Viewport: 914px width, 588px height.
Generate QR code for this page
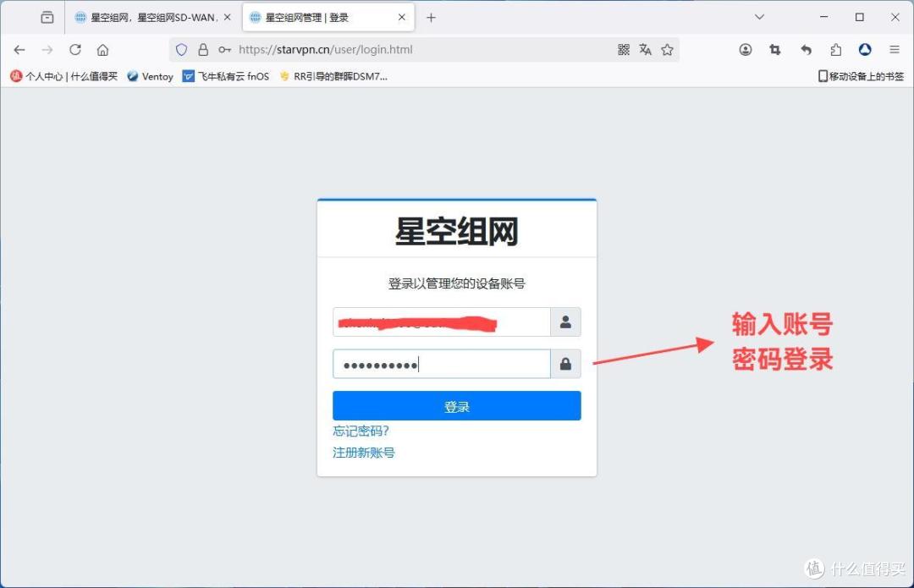coord(624,50)
